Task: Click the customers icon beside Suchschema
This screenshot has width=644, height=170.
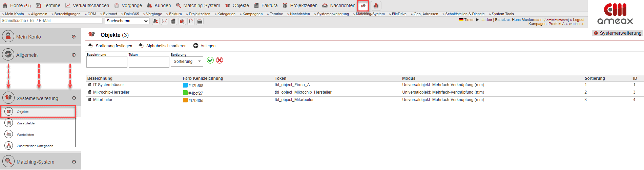Action: pos(155,21)
